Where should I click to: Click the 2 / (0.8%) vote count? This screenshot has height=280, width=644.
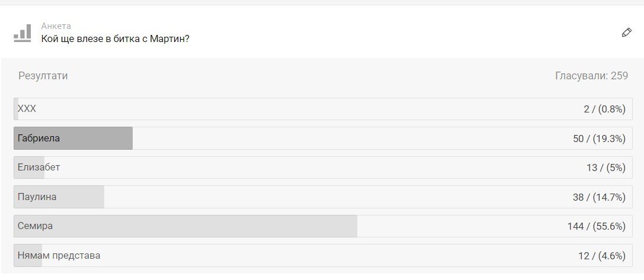(604, 109)
